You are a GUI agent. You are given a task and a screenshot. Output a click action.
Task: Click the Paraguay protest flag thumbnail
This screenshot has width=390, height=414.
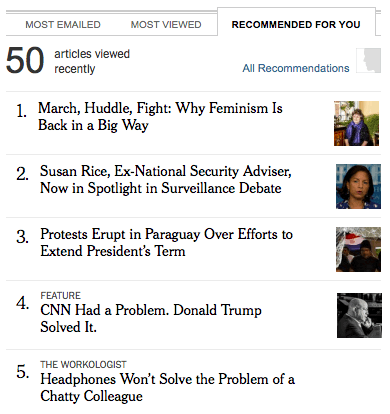pos(358,249)
